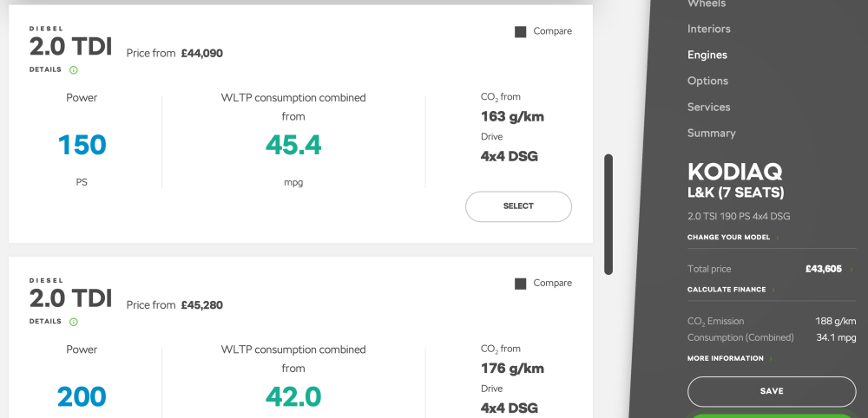Image resolution: width=868 pixels, height=418 pixels.
Task: Expand chevron next to More Information
Action: (771, 359)
